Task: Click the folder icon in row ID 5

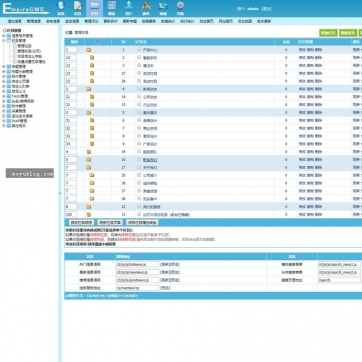Action: tap(89, 113)
